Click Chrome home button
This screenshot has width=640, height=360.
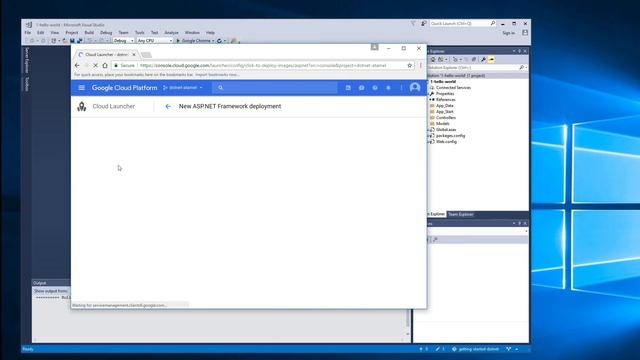pyautogui.click(x=105, y=65)
